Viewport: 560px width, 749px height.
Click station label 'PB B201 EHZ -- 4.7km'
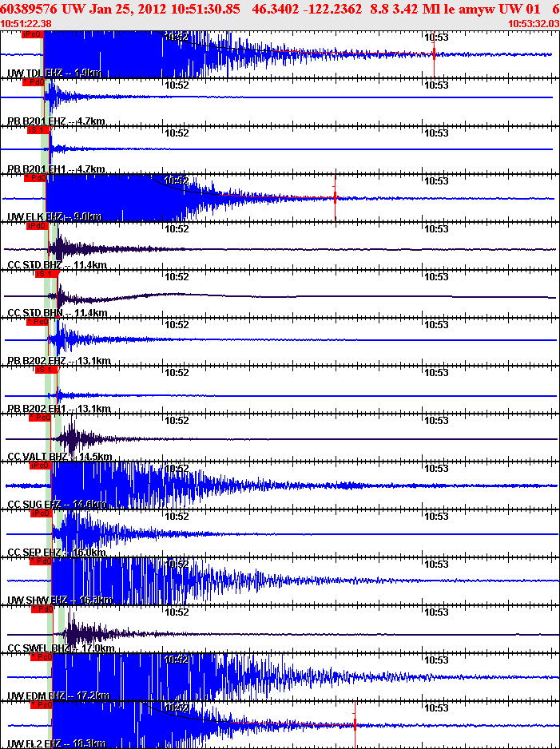click(x=57, y=121)
